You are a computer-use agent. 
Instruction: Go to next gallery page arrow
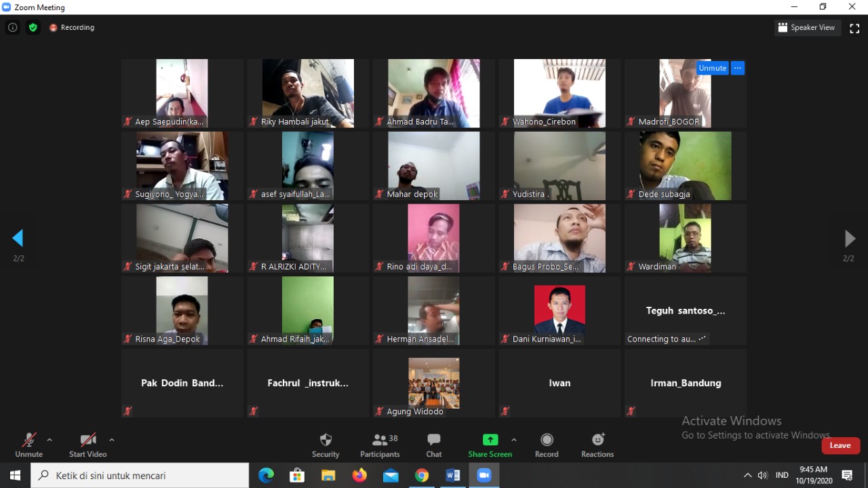coord(849,238)
